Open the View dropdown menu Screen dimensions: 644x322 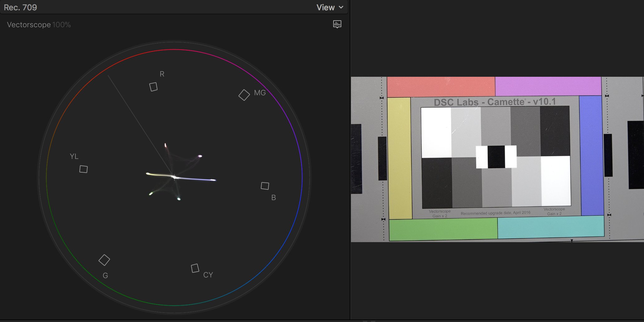tap(330, 7)
